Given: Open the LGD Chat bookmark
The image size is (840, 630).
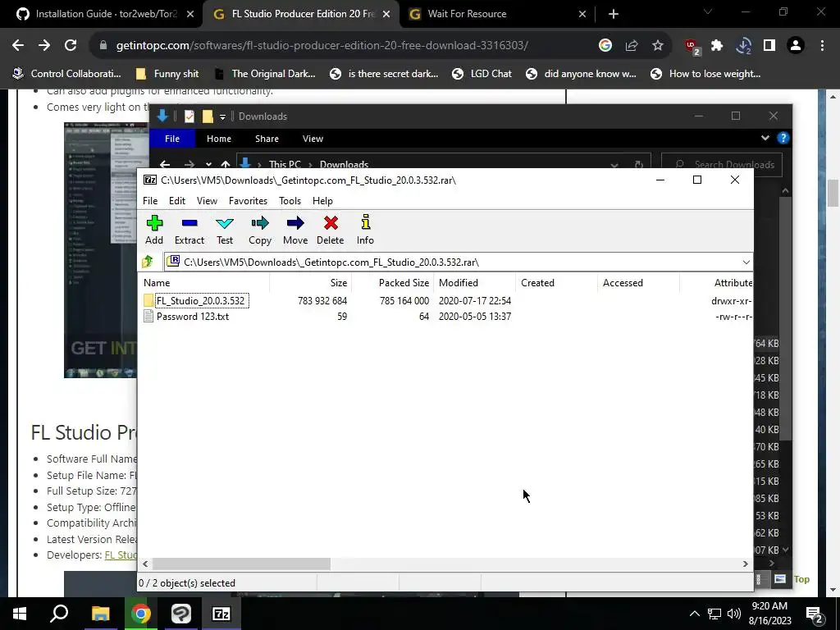Looking at the screenshot, I should [x=482, y=74].
